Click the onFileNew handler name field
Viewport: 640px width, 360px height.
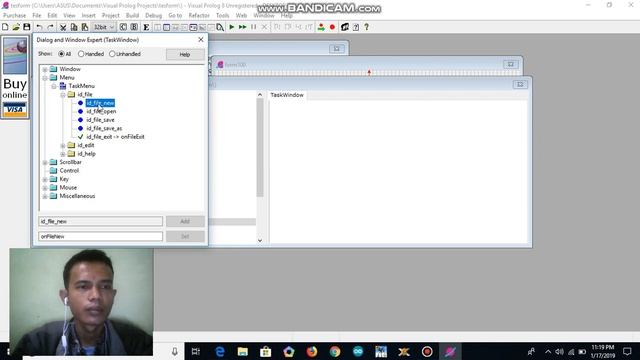point(100,236)
